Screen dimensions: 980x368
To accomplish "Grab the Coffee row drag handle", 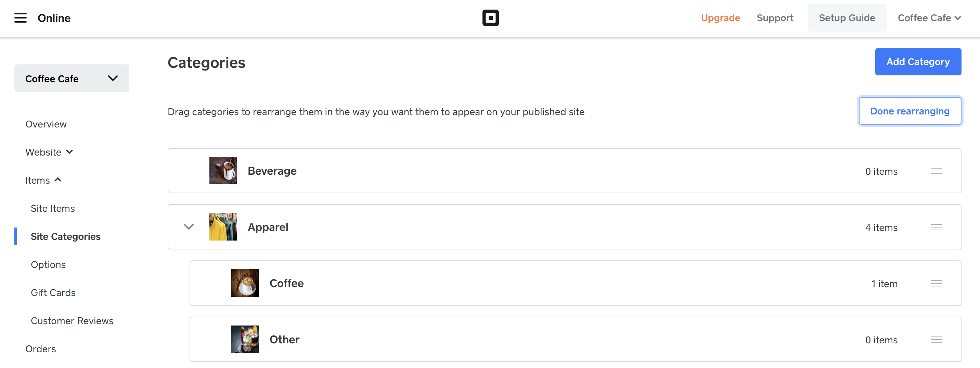I will (936, 283).
